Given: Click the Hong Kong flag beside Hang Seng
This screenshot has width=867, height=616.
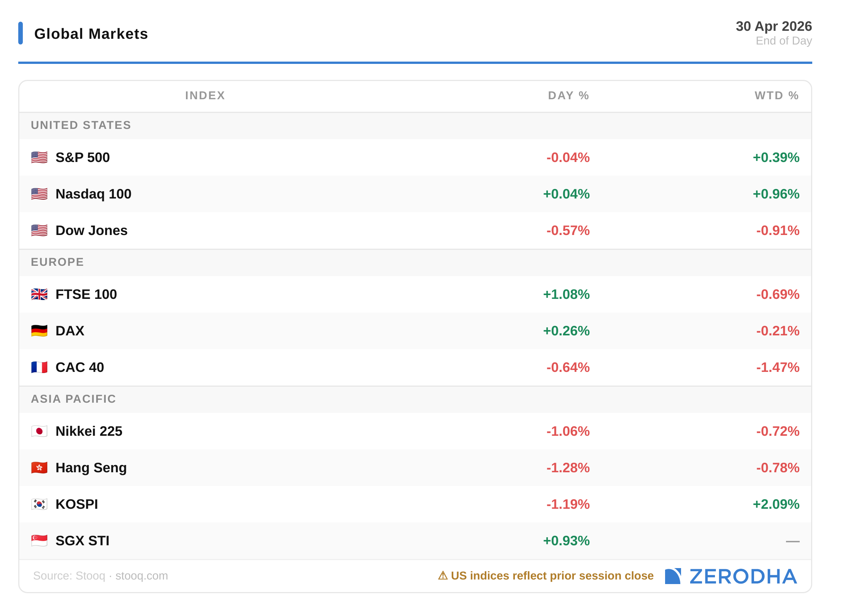Looking at the screenshot, I should 39,468.
